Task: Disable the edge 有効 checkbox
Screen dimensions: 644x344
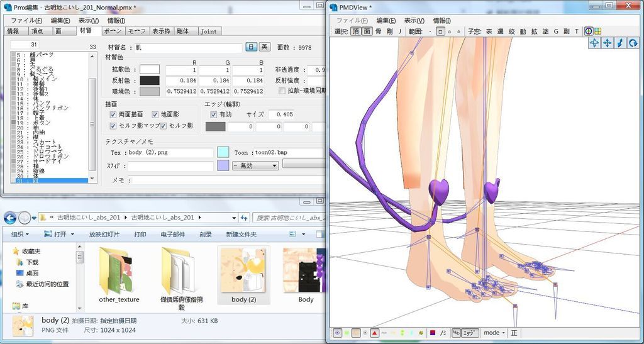Action: 213,114
